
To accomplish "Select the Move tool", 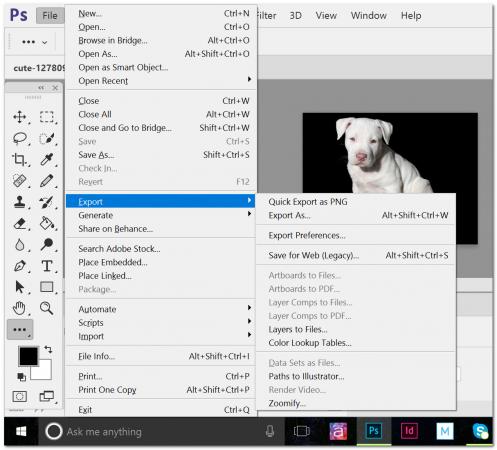I will click(x=20, y=117).
